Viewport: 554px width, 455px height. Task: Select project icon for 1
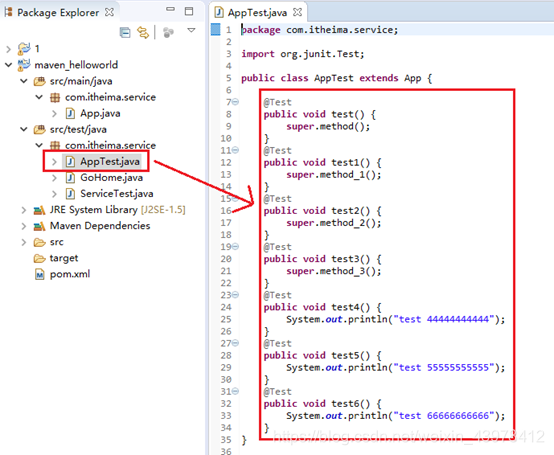tap(24, 49)
